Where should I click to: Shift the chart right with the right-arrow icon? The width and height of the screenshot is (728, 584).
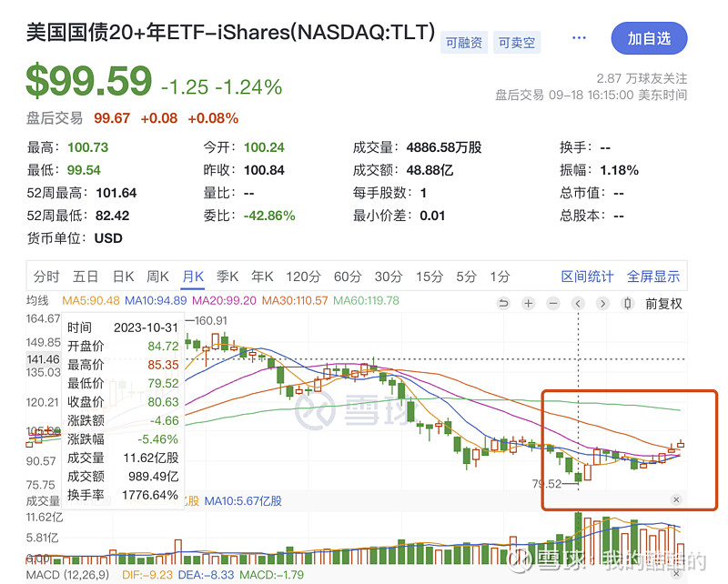(602, 304)
